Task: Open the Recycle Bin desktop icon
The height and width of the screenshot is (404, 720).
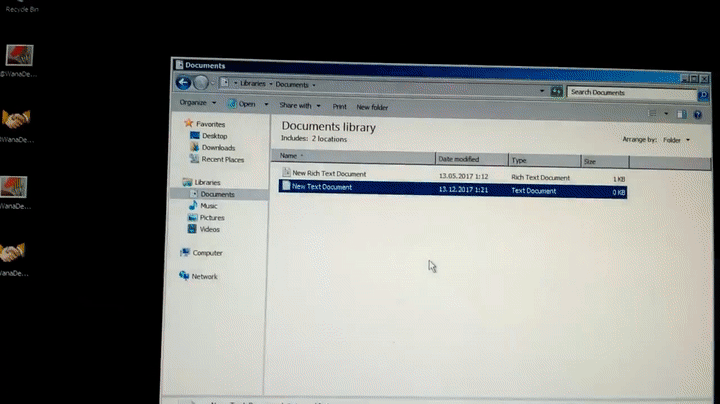Action: click(22, 6)
